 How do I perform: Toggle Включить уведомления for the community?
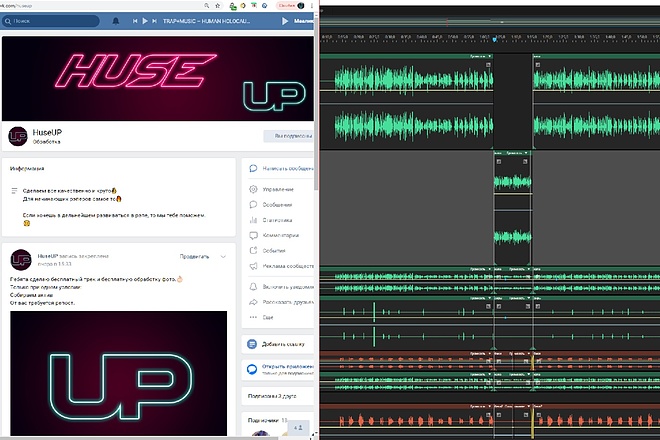281,287
